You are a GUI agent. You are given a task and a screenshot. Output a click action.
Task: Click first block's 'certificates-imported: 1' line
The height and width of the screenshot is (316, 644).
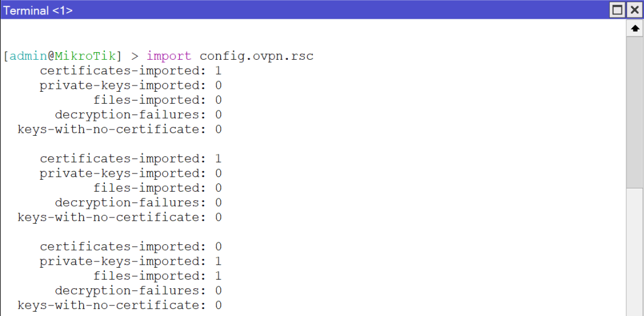point(131,70)
